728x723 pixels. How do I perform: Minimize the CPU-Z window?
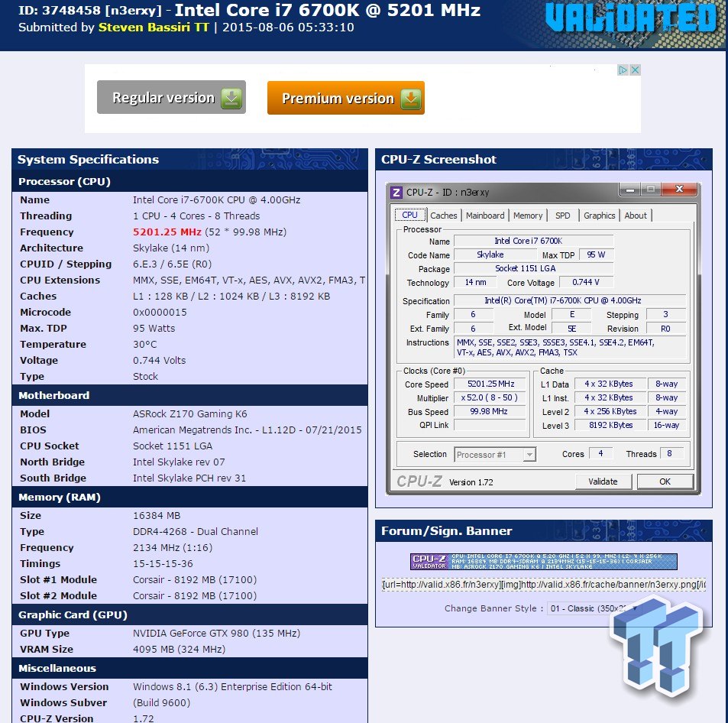tap(630, 190)
